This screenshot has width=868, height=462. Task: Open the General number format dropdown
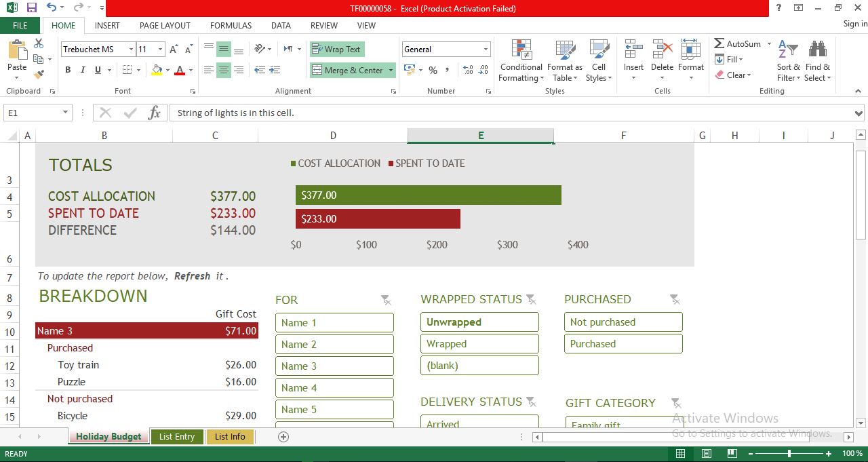[486, 49]
